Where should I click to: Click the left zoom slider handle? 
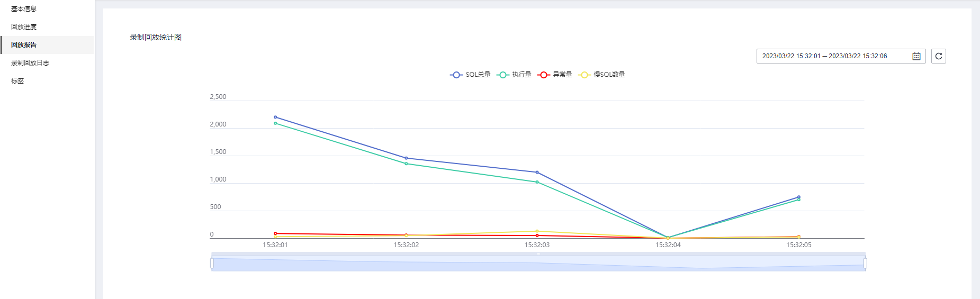pyautogui.click(x=212, y=263)
